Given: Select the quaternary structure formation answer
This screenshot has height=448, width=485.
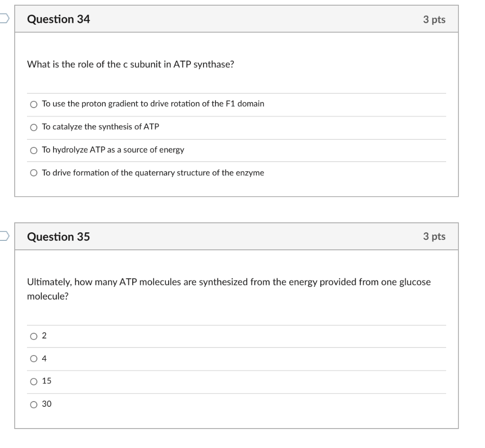Looking at the screenshot, I should pos(34,173).
